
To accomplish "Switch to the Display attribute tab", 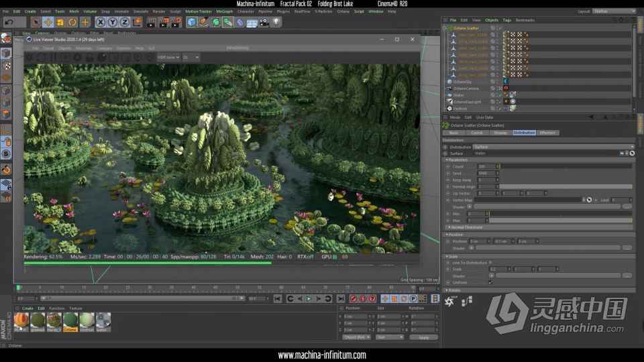I will pyautogui.click(x=500, y=133).
